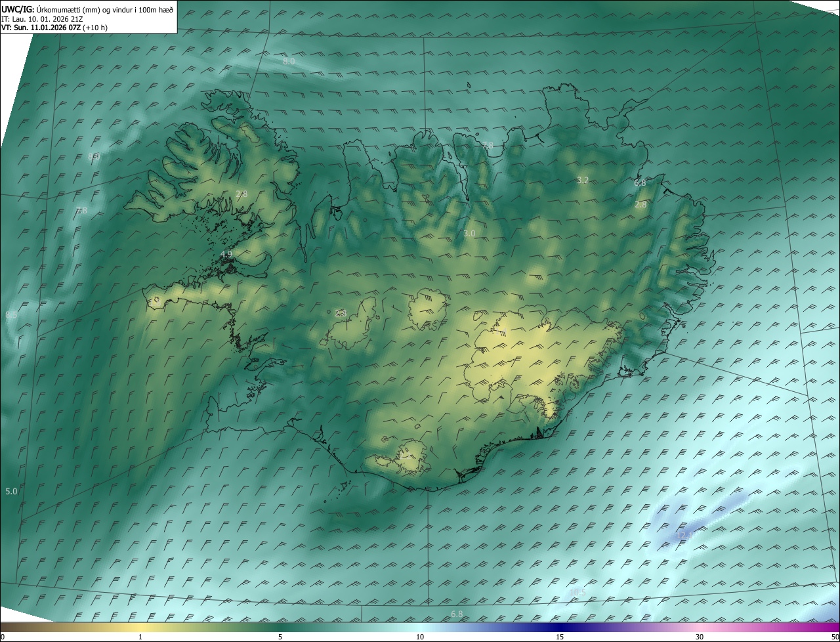This screenshot has width=840, height=642.
Task: Click the 3.2 value label on the map
Action: (583, 180)
